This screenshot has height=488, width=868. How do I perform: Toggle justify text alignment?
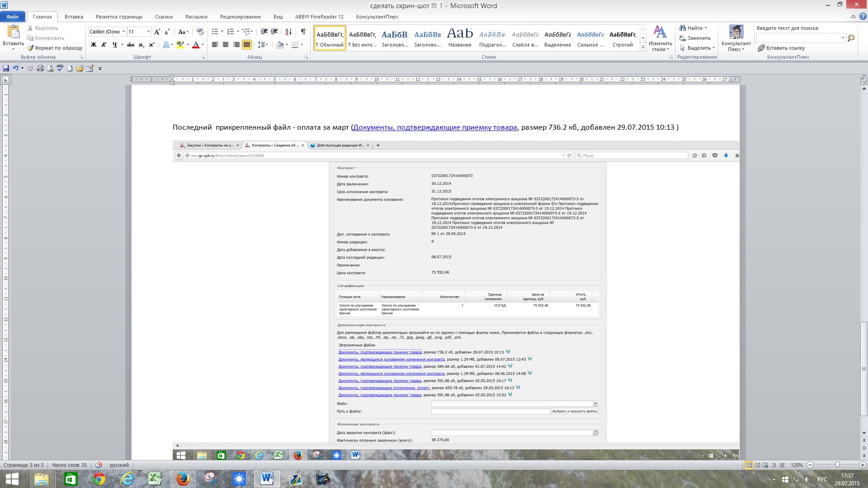coord(246,45)
